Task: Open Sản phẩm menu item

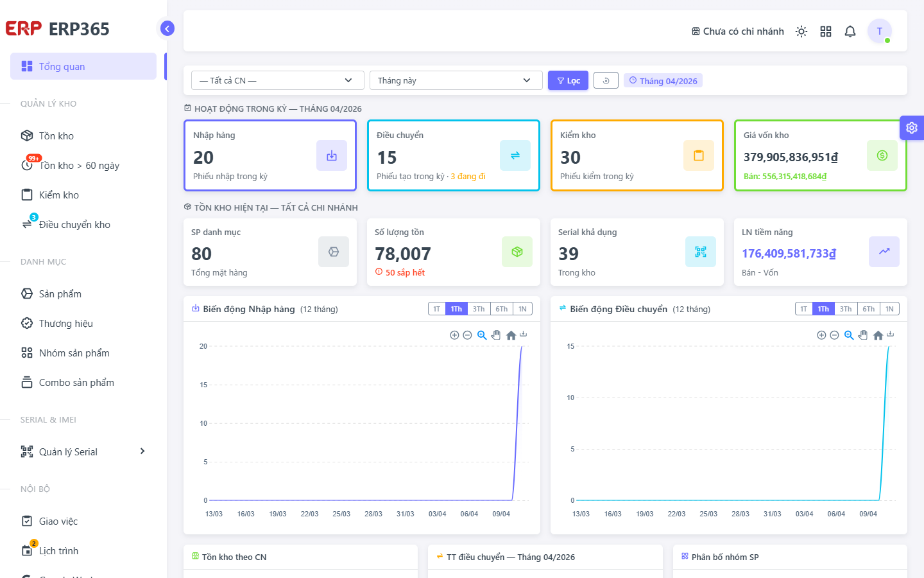Action: click(x=83, y=293)
